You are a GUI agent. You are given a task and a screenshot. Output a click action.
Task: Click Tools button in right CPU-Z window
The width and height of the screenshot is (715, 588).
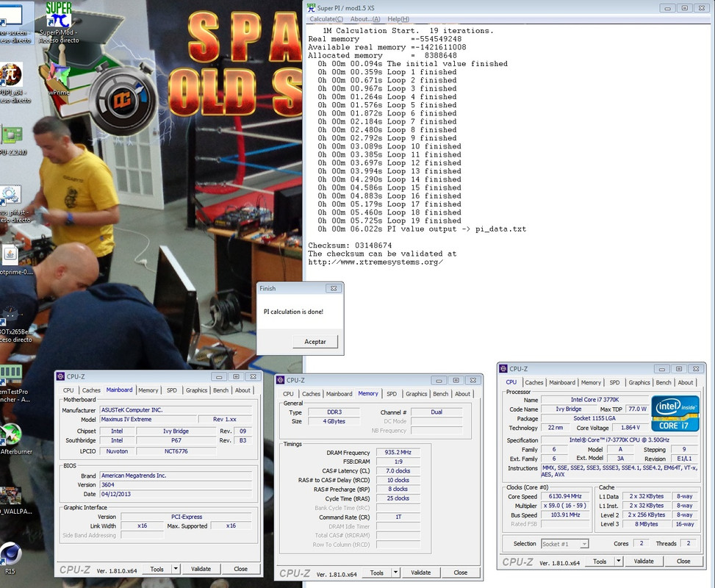coord(600,561)
